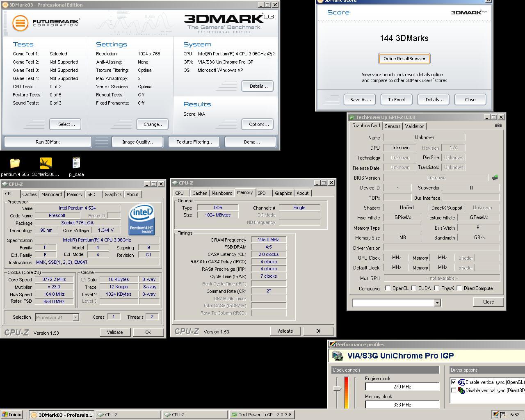Enable the DirectCompute checkbox in GPU-Z
Viewport: 525px width, 420px height.
pyautogui.click(x=459, y=288)
